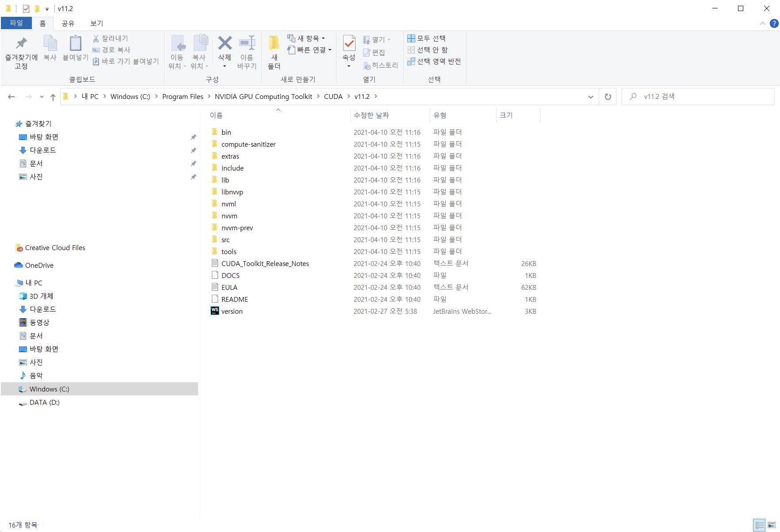Select the version WebStorm file
The width and height of the screenshot is (780, 532).
(x=232, y=311)
